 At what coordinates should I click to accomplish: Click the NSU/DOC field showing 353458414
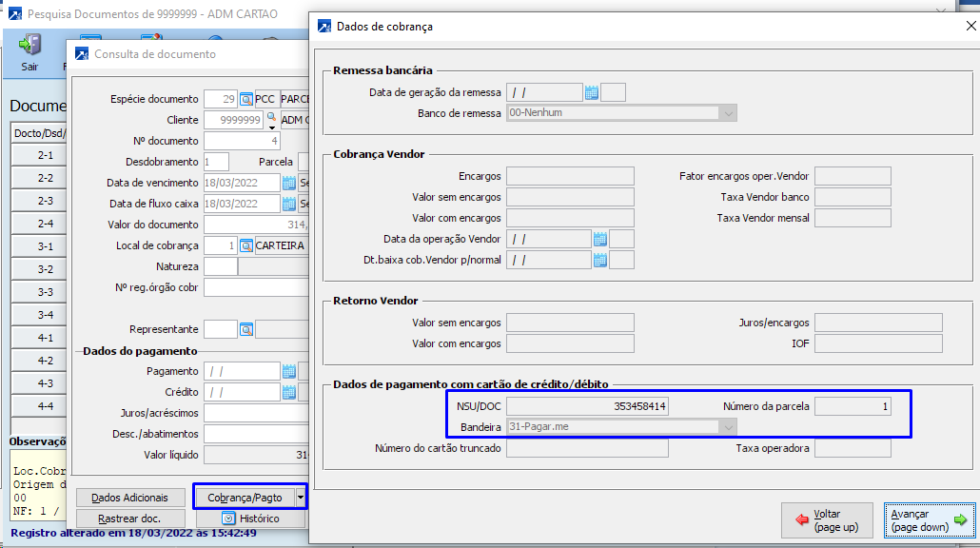coord(587,406)
